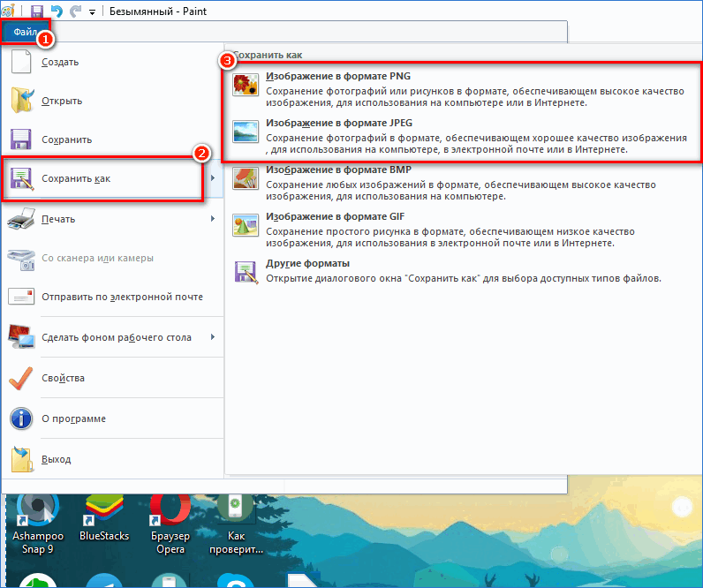Click the JPEG format landscape icon
Screen dimensions: 703x588
point(246,132)
